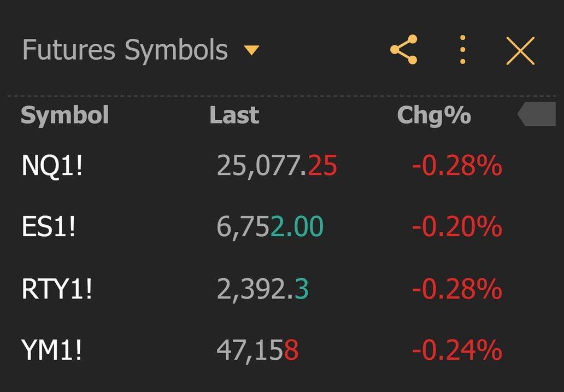The image size is (564, 392).
Task: Expand the Futures Symbols dropdown arrow
Action: pos(251,51)
